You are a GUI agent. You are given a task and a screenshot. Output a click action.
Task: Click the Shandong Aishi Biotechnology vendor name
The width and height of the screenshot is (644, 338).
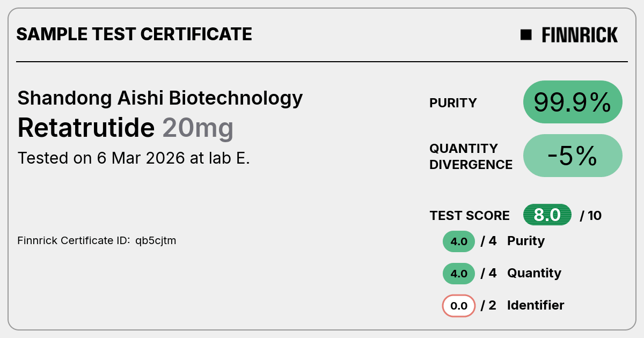[x=160, y=98]
